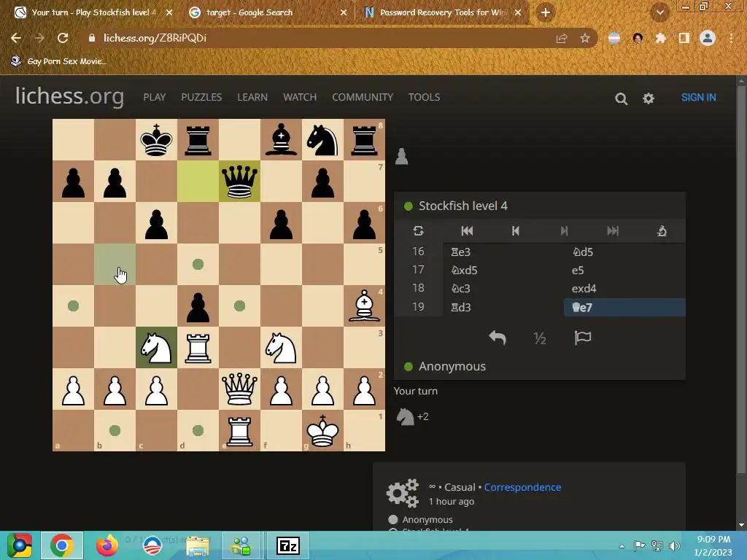This screenshot has width=747, height=560.
Task: Click the white rook on d3
Action: point(198,348)
